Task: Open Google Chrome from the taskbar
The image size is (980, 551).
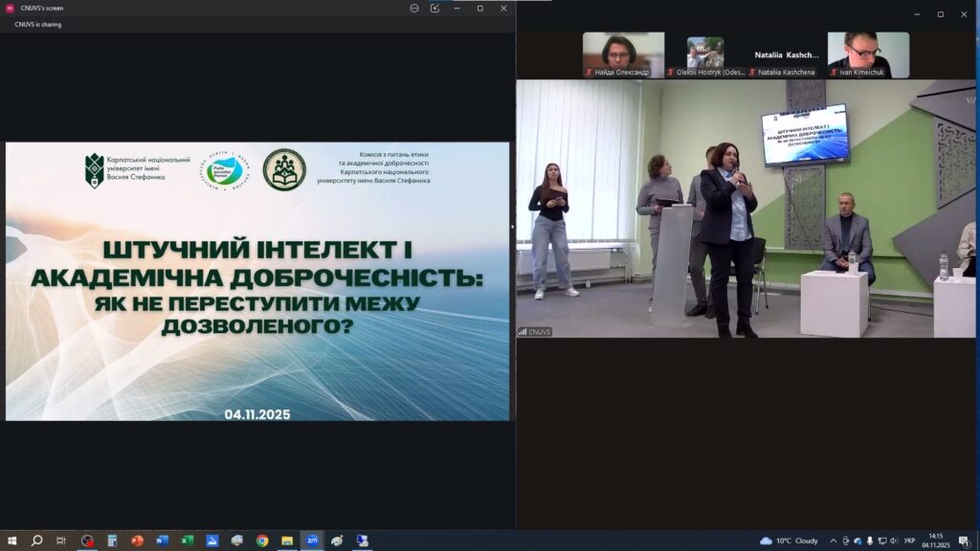Action: pos(262,540)
